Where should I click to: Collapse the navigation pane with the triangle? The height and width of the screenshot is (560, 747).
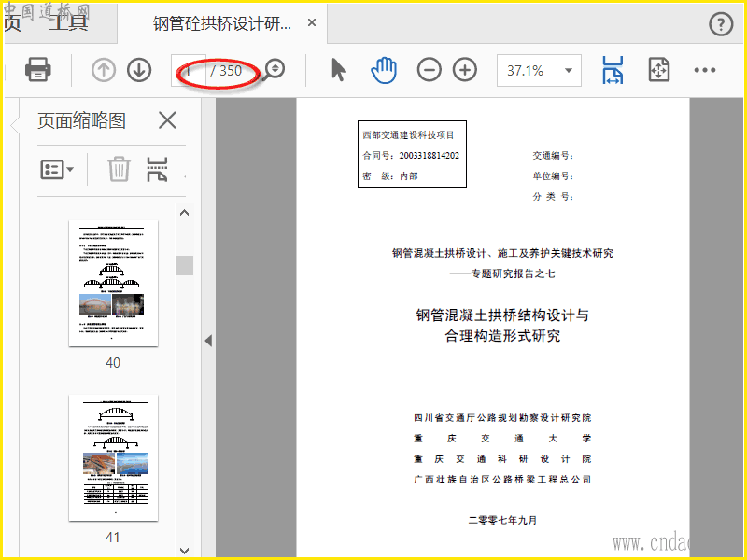pos(208,341)
